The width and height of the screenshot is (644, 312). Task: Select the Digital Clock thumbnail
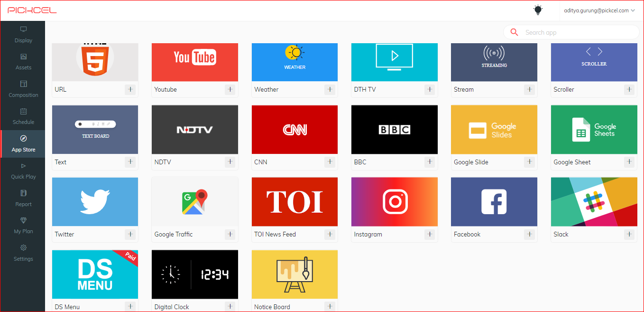195,274
